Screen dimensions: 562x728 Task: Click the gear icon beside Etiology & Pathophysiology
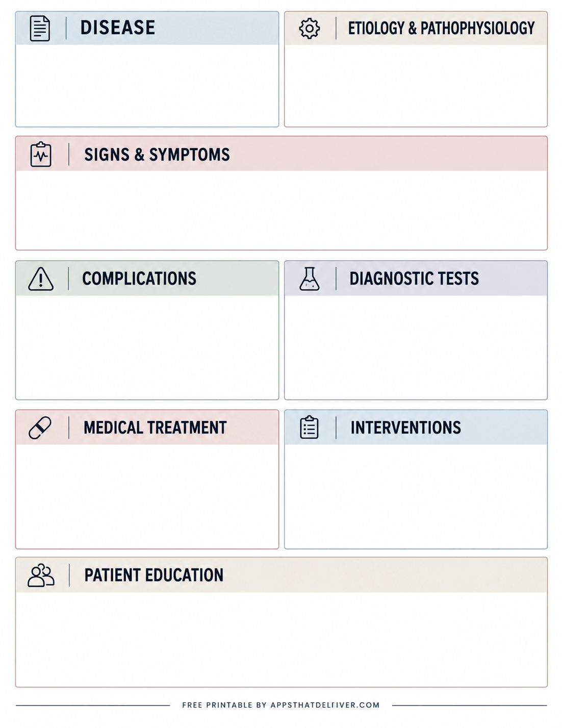(310, 29)
